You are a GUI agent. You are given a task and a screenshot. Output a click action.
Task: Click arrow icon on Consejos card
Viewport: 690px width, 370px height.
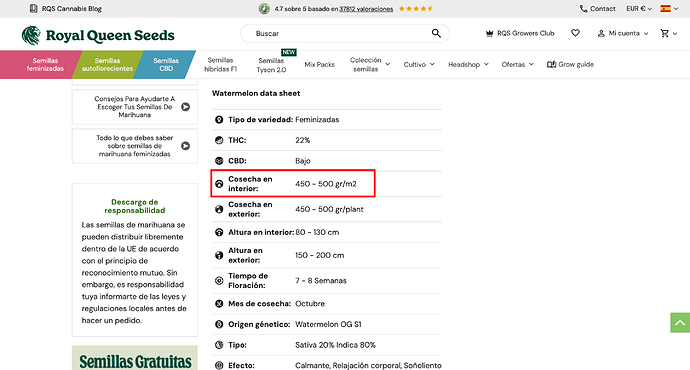186,107
